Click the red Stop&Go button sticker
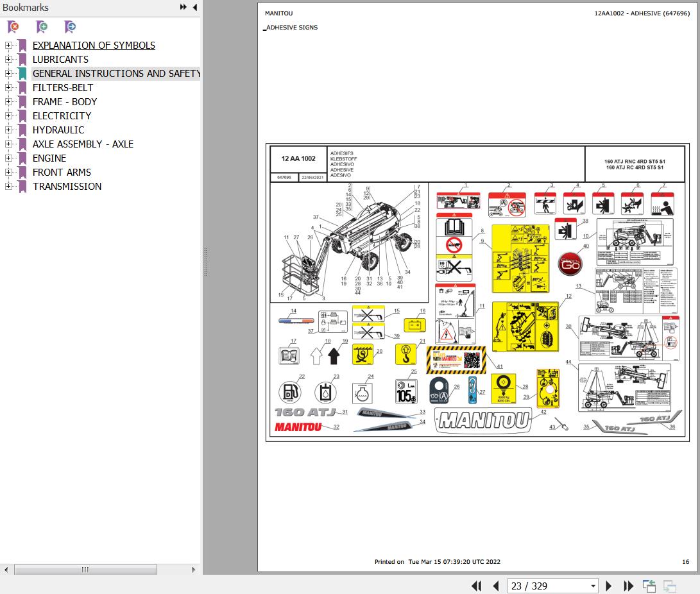The height and width of the screenshot is (594, 700). [570, 265]
